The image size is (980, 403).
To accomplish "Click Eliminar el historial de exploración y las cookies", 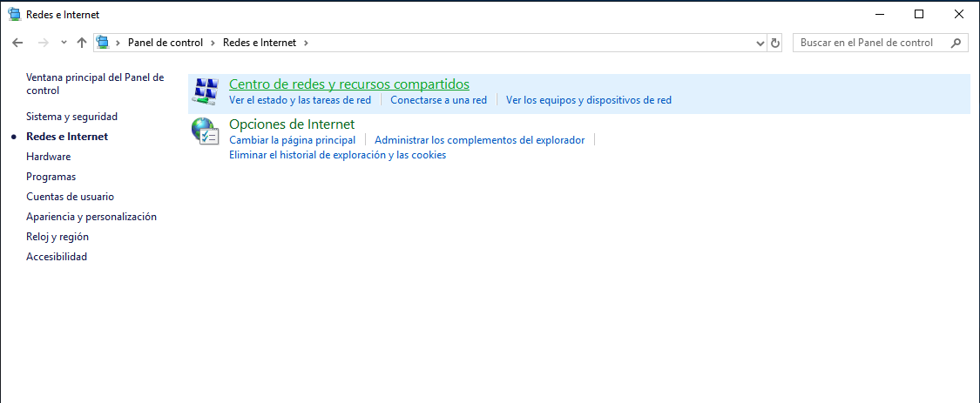I will (x=337, y=155).
